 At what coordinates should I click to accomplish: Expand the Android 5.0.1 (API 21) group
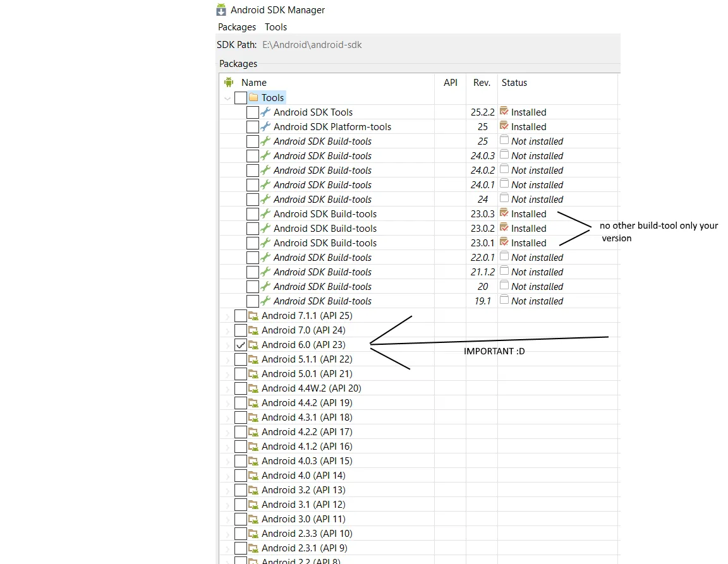pyautogui.click(x=227, y=374)
